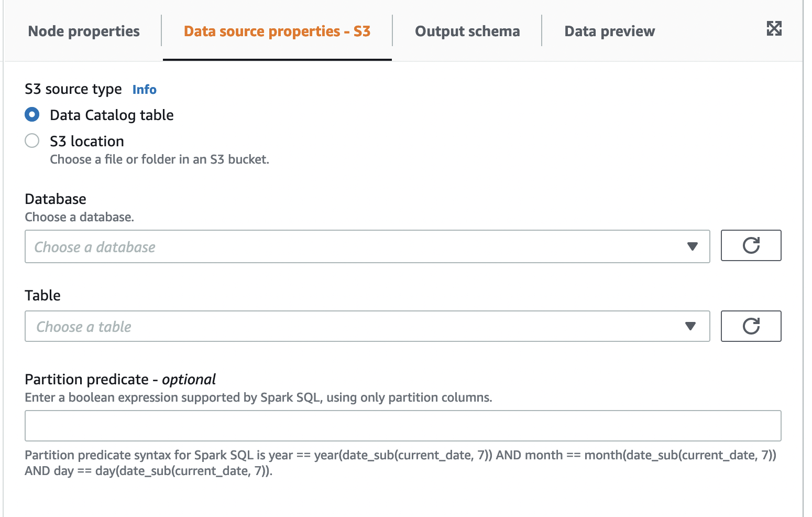Go to the Data preview tab
This screenshot has height=517, width=812.
[x=609, y=31]
